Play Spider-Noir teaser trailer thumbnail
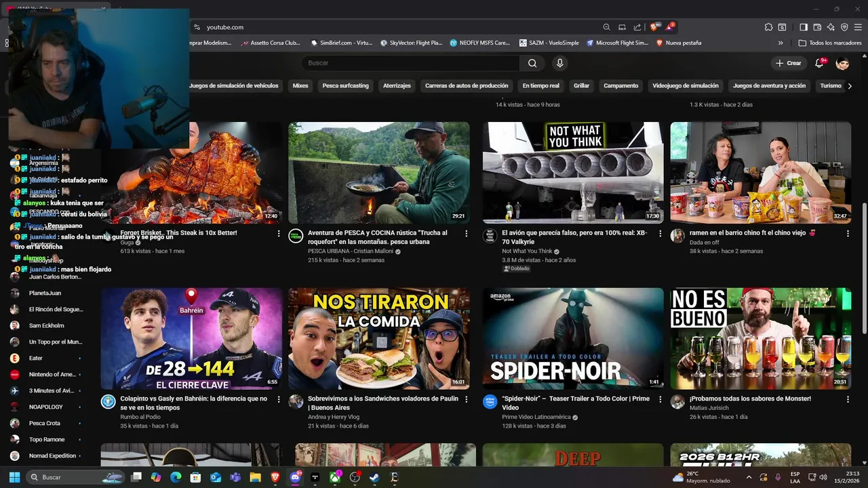 pyautogui.click(x=573, y=339)
